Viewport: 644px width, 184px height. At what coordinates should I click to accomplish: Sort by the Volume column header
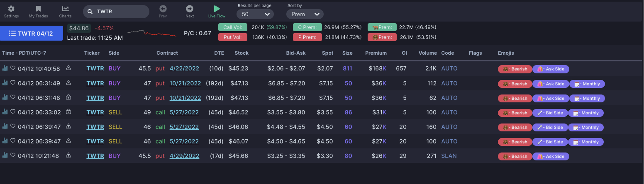pos(428,53)
